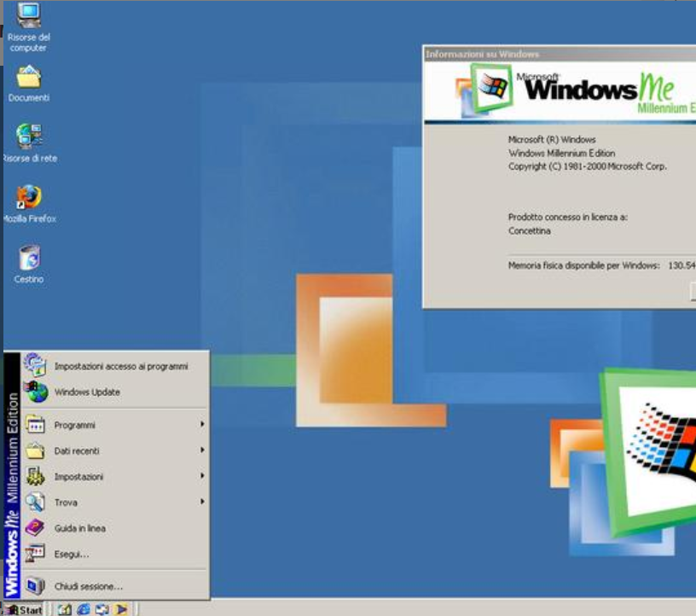Expand the Trova submenu arrow

click(202, 502)
